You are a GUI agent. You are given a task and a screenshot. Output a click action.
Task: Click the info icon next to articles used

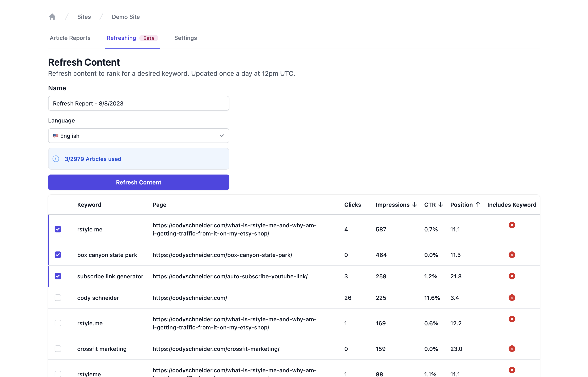tap(56, 159)
